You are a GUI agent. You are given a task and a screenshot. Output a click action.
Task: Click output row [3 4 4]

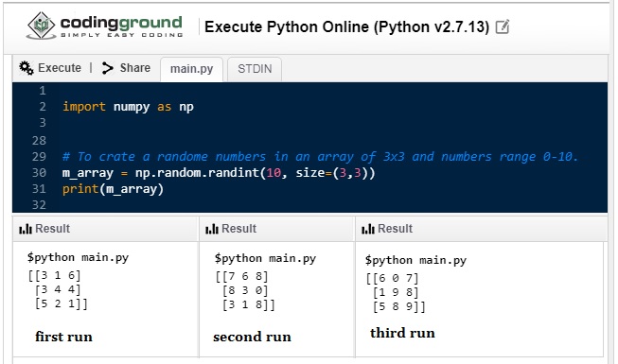pos(58,289)
